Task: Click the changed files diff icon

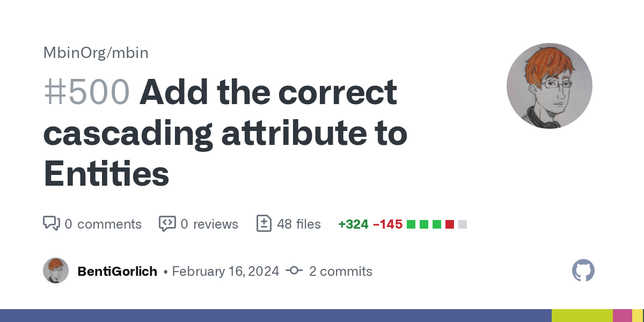Action: click(264, 223)
